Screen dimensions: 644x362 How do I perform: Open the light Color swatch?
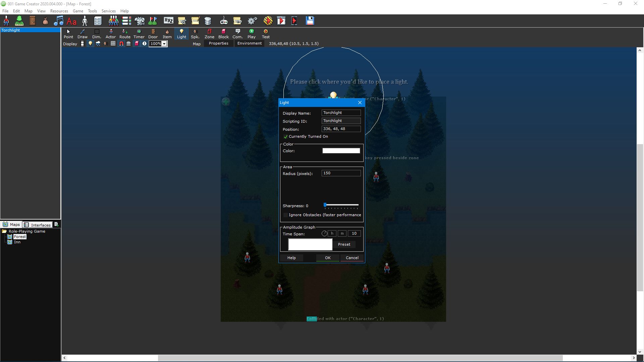[x=341, y=151]
